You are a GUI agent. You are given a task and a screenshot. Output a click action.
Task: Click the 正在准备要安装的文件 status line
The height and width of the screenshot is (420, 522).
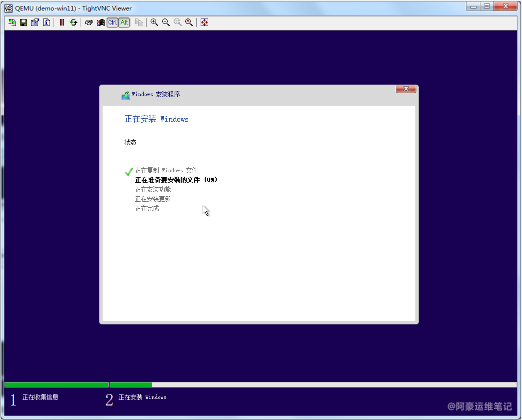click(x=176, y=180)
